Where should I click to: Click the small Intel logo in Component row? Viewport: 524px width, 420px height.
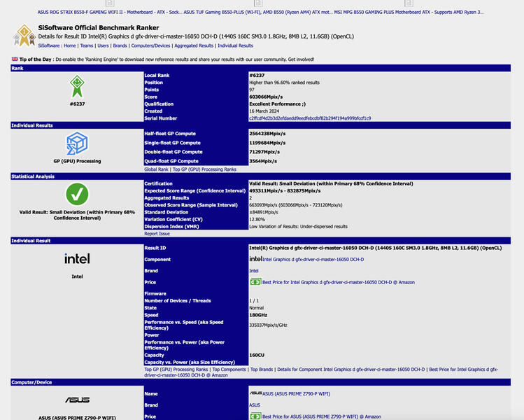(255, 259)
